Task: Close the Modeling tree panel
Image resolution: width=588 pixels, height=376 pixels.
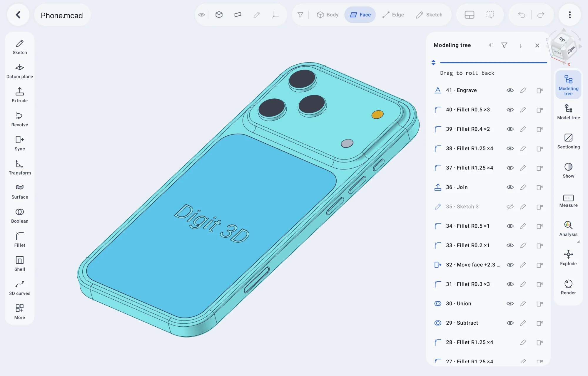Action: click(x=537, y=46)
